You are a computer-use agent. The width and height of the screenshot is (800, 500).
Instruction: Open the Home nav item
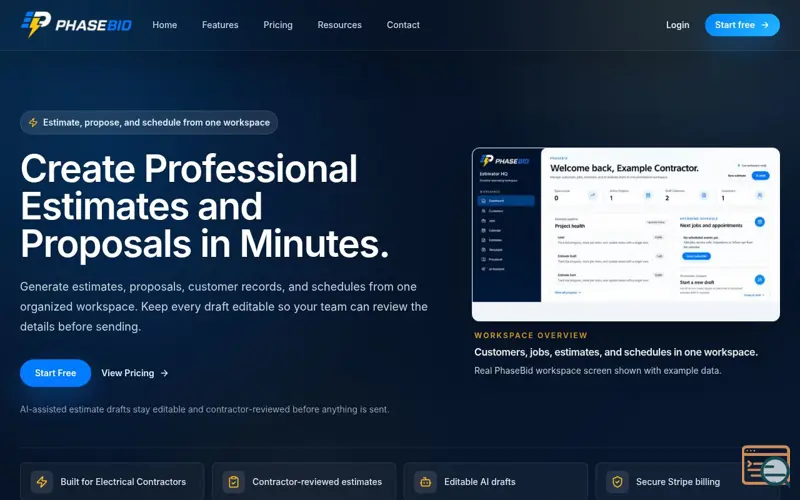click(x=165, y=25)
